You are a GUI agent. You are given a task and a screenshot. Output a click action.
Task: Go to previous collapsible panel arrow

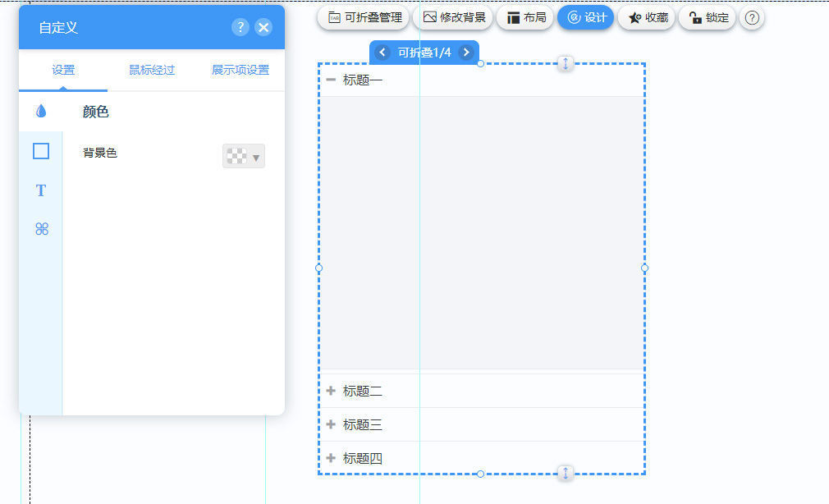click(382, 53)
